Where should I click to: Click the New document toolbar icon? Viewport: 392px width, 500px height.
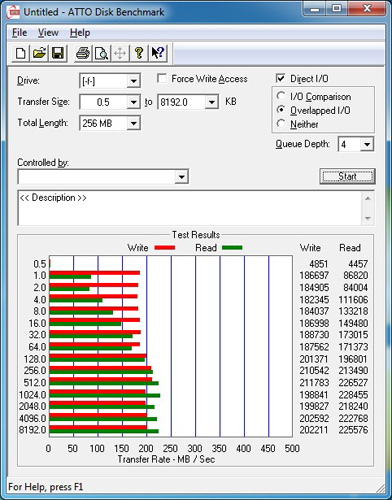pyautogui.click(x=20, y=53)
